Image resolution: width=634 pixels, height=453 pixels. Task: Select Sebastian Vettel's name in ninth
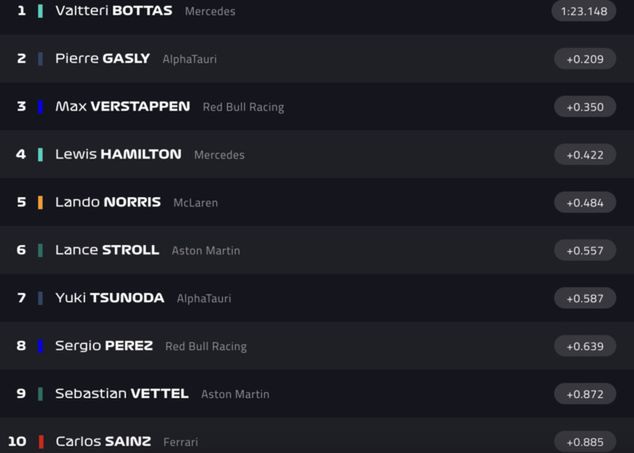pos(122,394)
